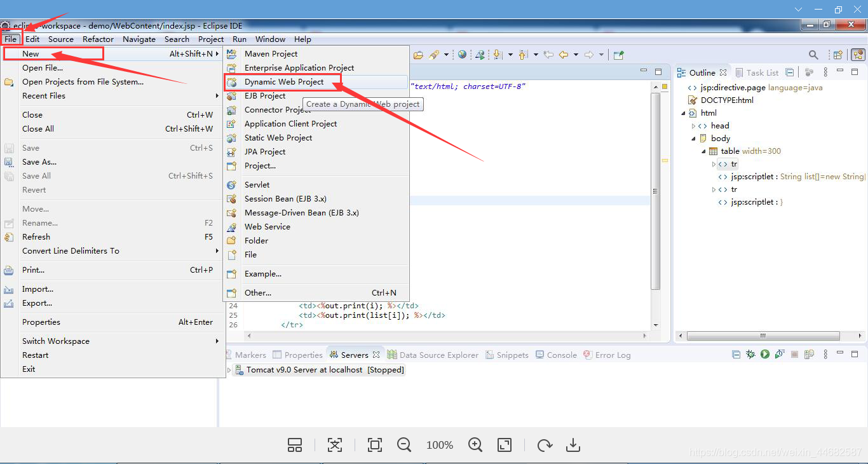Collapse the html node in Outline
Viewport: 868px width, 464px height.
tap(684, 113)
